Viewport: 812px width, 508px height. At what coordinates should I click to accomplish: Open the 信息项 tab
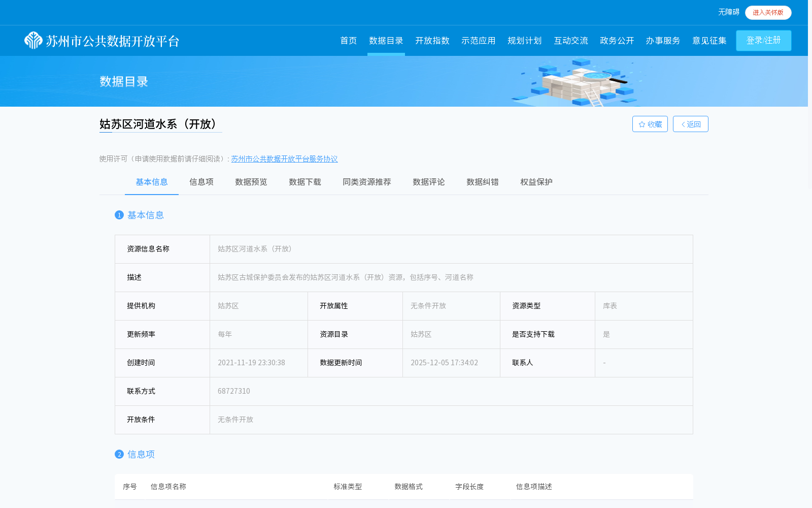(201, 182)
